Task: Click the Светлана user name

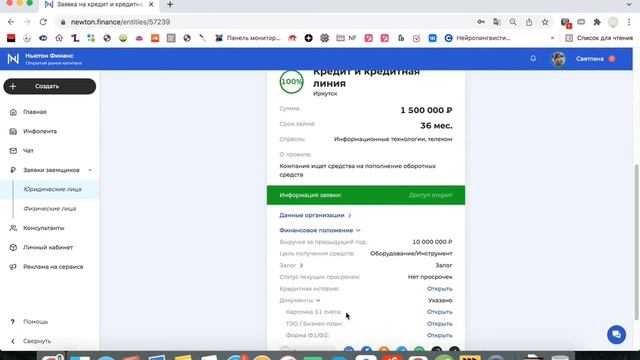Action: point(590,59)
